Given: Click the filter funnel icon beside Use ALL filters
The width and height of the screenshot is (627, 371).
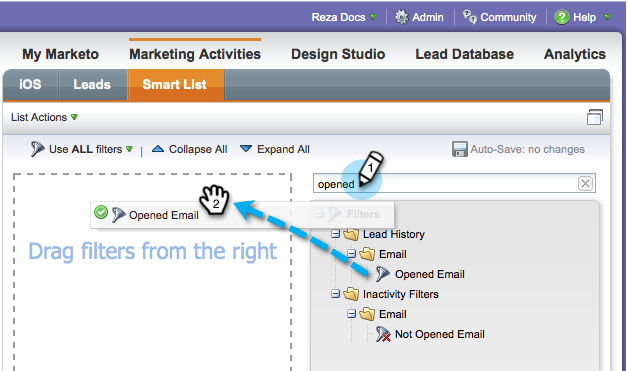Looking at the screenshot, I should tap(37, 149).
